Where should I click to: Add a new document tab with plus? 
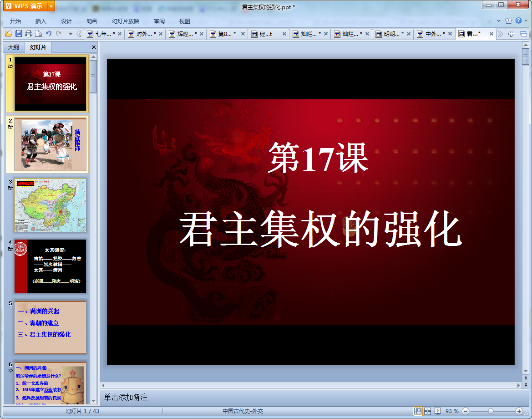coord(512,34)
